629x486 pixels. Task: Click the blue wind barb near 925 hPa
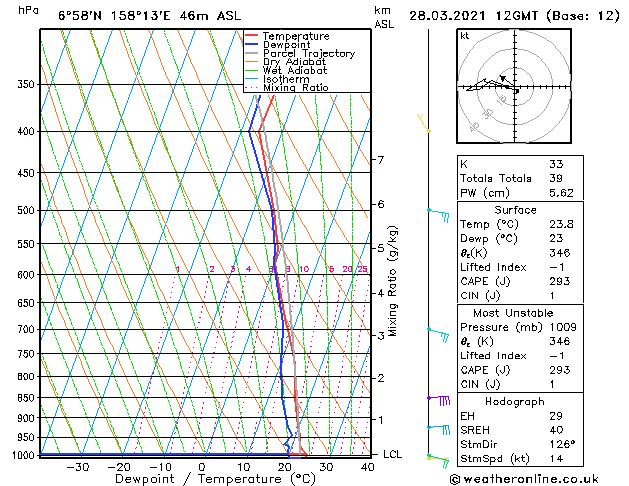click(439, 429)
